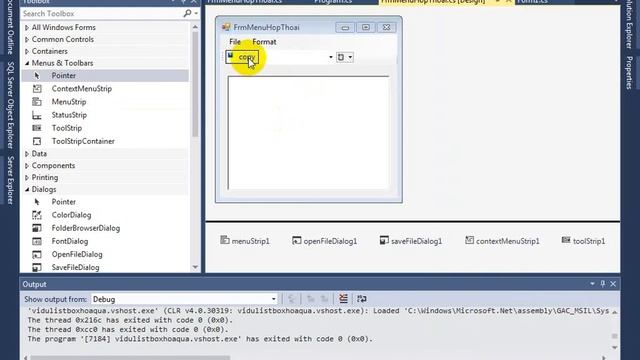
Task: Click in the Search Toolbox field
Action: (102, 13)
